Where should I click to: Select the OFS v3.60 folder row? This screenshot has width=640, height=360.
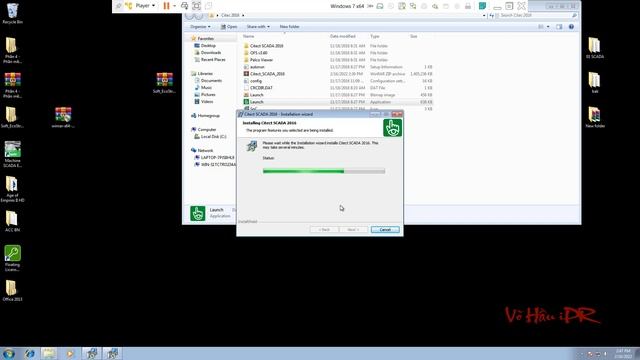point(338,53)
